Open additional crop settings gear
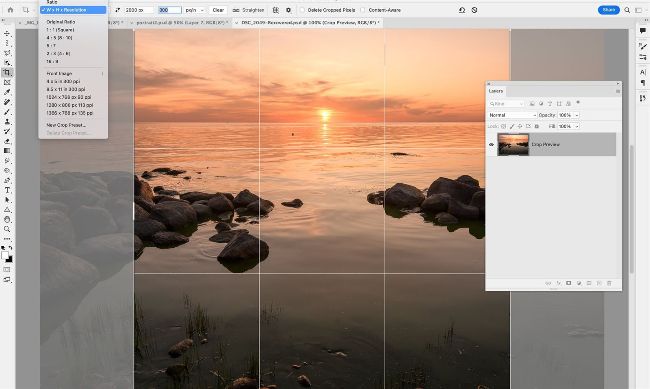 pyautogui.click(x=289, y=10)
